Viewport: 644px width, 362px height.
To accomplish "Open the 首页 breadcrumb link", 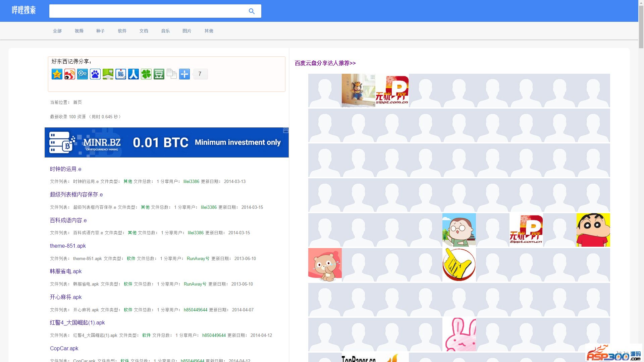I will click(x=77, y=102).
